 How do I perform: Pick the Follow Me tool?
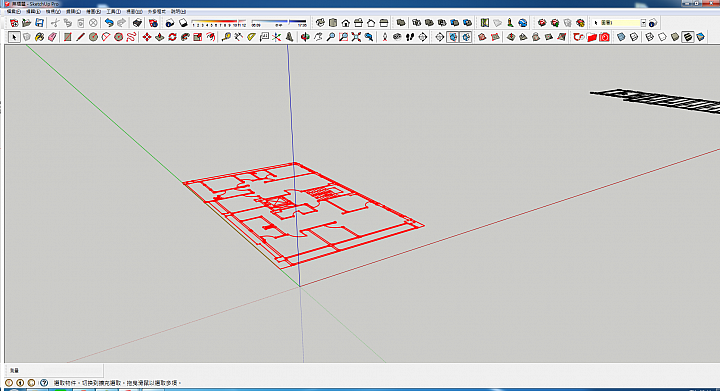(185, 37)
